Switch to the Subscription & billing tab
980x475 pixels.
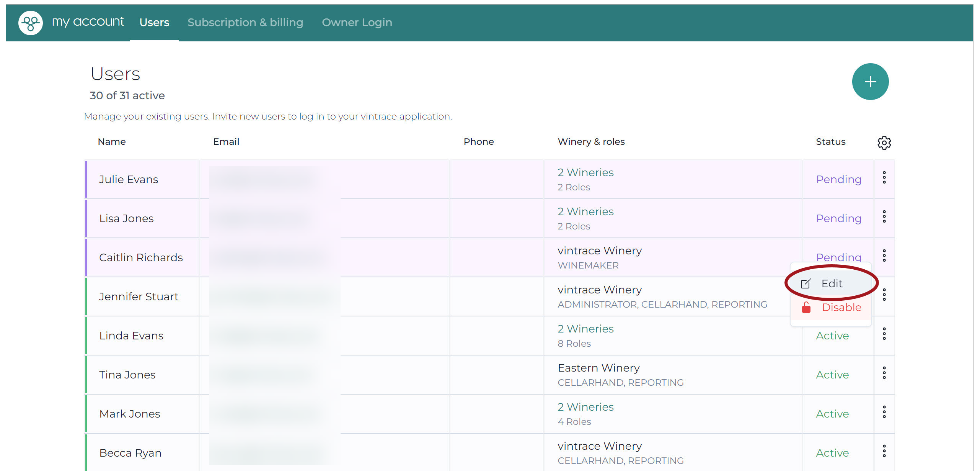pos(245,23)
